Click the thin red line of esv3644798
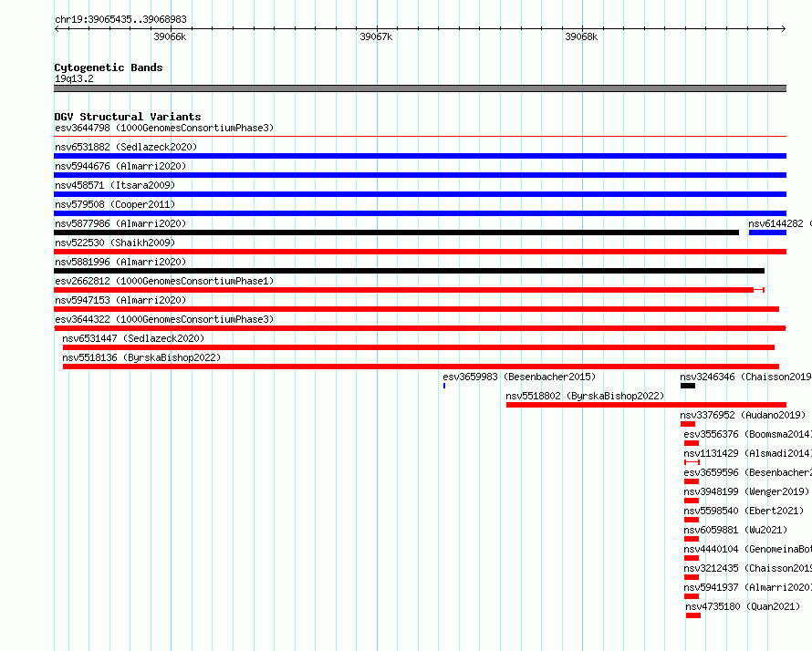 click(420, 137)
